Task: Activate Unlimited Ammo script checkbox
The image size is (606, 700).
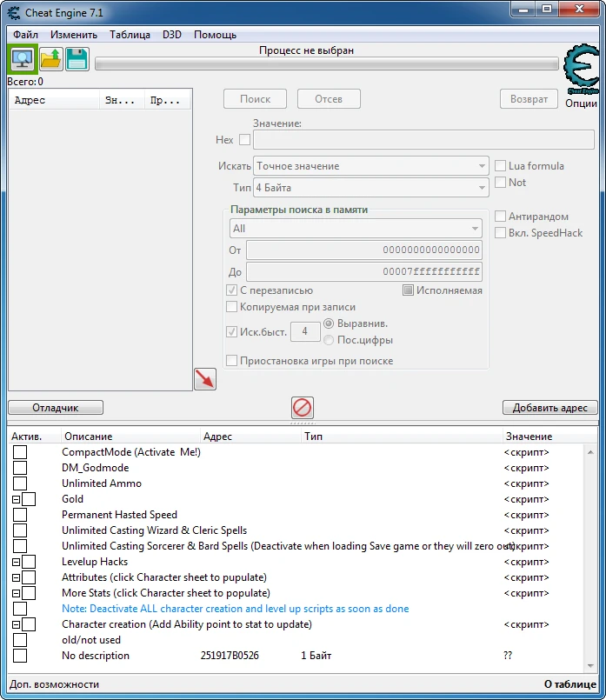Action: click(20, 483)
